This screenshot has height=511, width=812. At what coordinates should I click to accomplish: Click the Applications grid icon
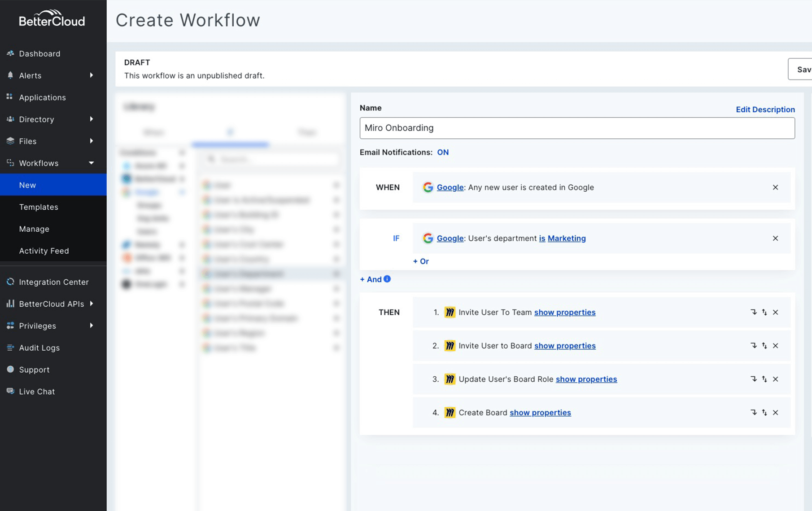[x=9, y=97]
